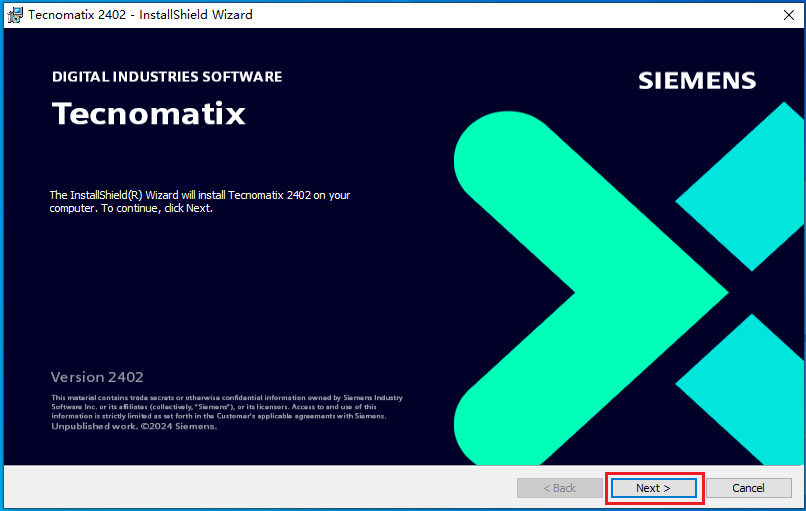Click empty gray footer left of Back button
Viewport: 806px width, 511px height.
[x=250, y=488]
